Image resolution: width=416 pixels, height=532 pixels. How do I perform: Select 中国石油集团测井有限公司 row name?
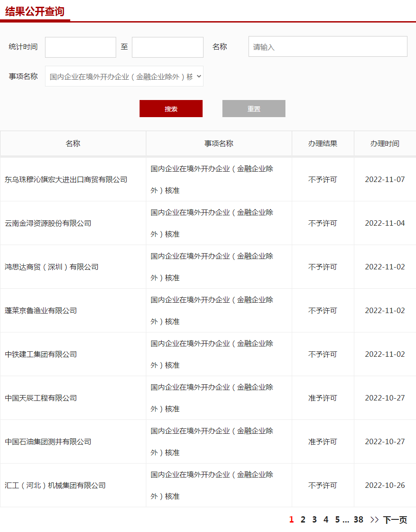[48, 442]
